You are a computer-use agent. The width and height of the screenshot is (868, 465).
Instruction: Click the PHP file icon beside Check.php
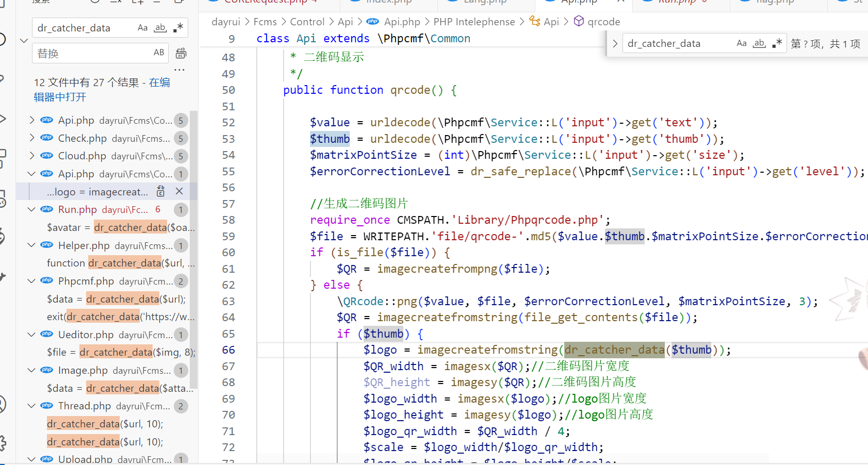coord(47,138)
